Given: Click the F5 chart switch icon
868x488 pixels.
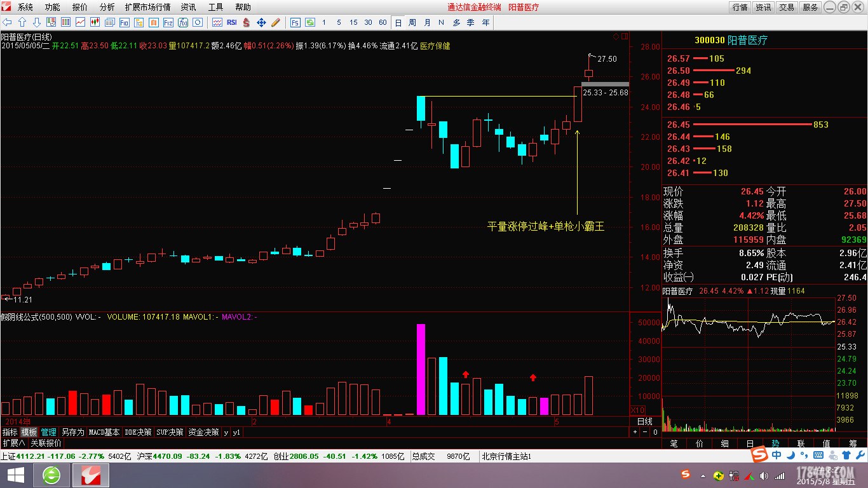Looking at the screenshot, I should 295,22.
